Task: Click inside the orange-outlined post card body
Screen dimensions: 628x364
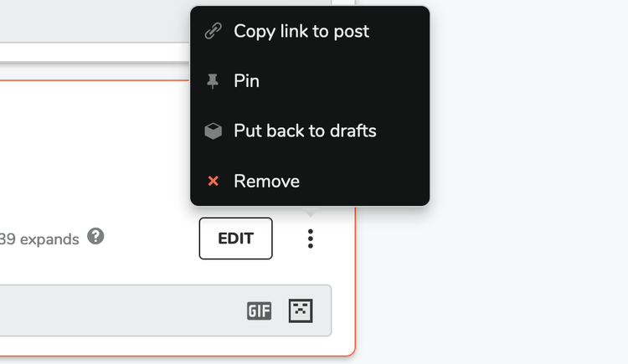Action: (92, 151)
